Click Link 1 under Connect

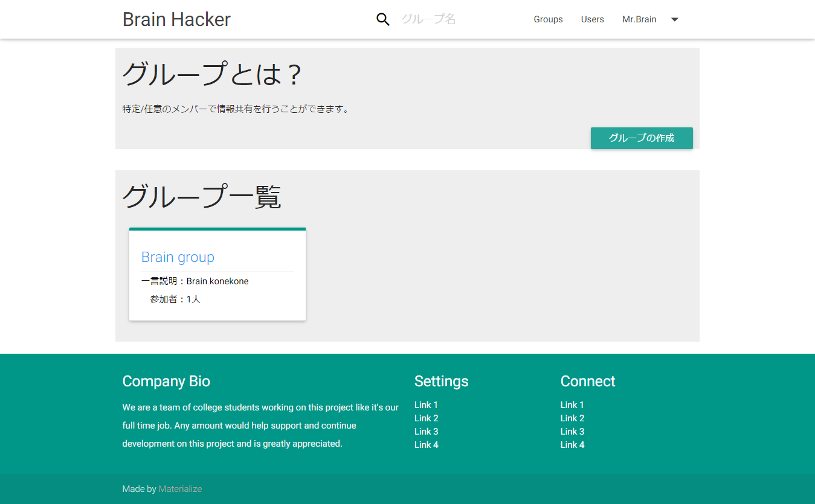pos(572,405)
